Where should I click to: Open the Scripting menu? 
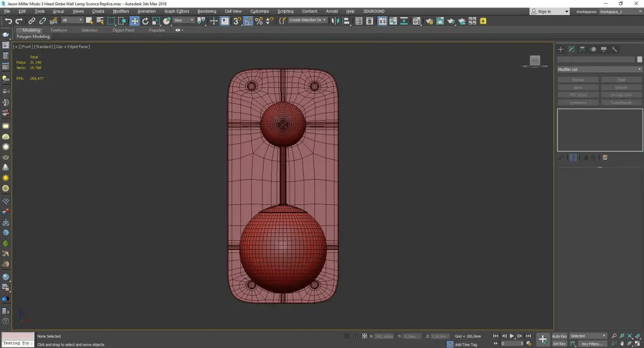(x=286, y=11)
